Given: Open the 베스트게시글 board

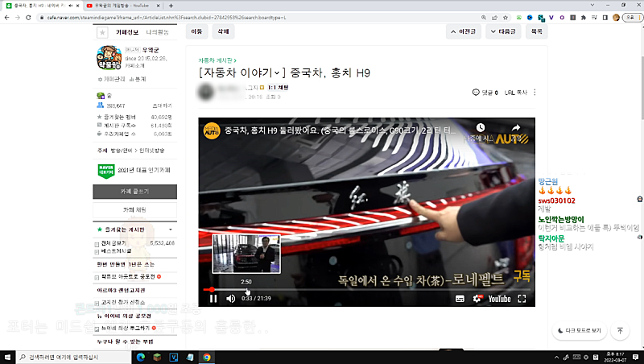Looking at the screenshot, I should coord(116,250).
